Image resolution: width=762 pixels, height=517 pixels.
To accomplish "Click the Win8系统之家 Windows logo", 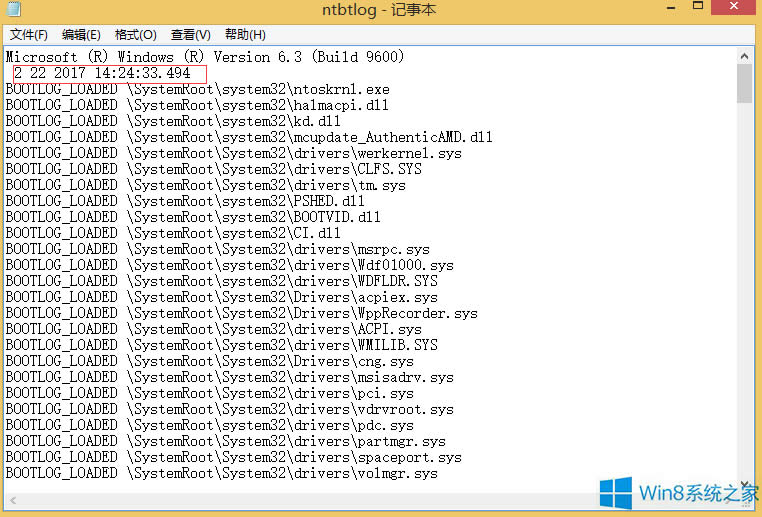I will [x=618, y=494].
